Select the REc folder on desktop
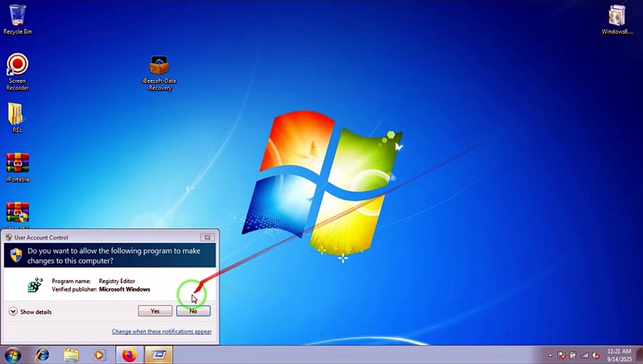 (x=17, y=117)
